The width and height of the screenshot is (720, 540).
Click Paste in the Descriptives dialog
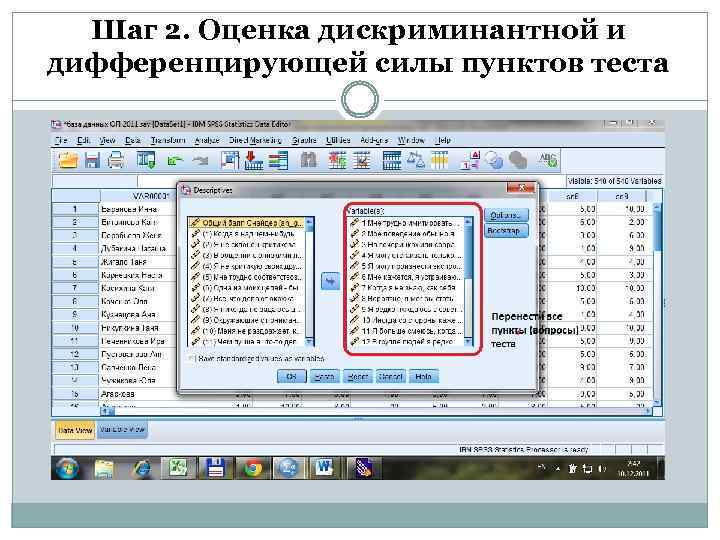(325, 377)
